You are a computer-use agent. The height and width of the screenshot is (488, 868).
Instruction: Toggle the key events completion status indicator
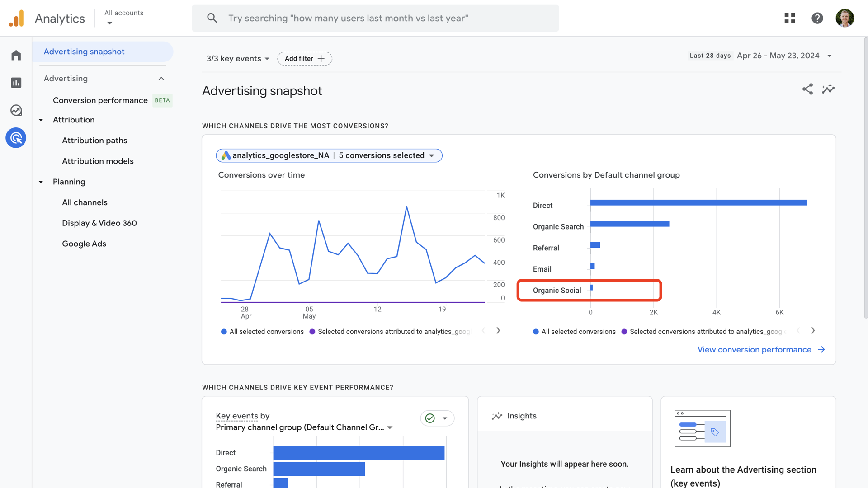[429, 418]
